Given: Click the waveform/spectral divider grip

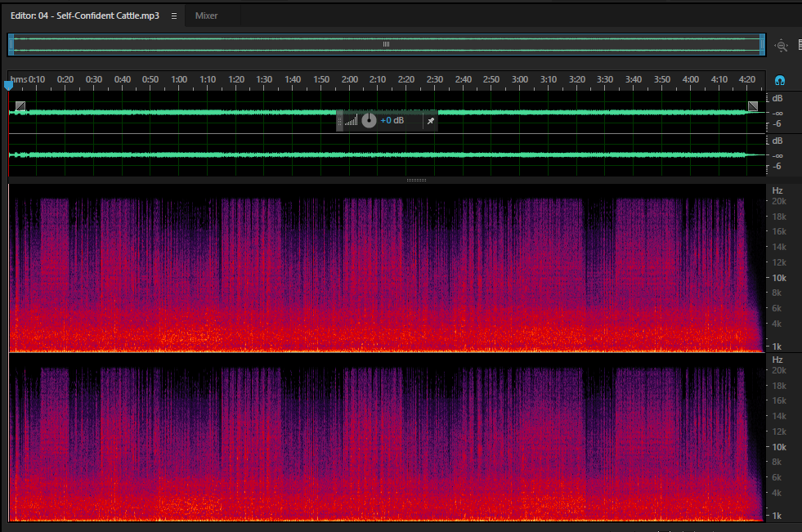Looking at the screenshot, I should click(416, 180).
